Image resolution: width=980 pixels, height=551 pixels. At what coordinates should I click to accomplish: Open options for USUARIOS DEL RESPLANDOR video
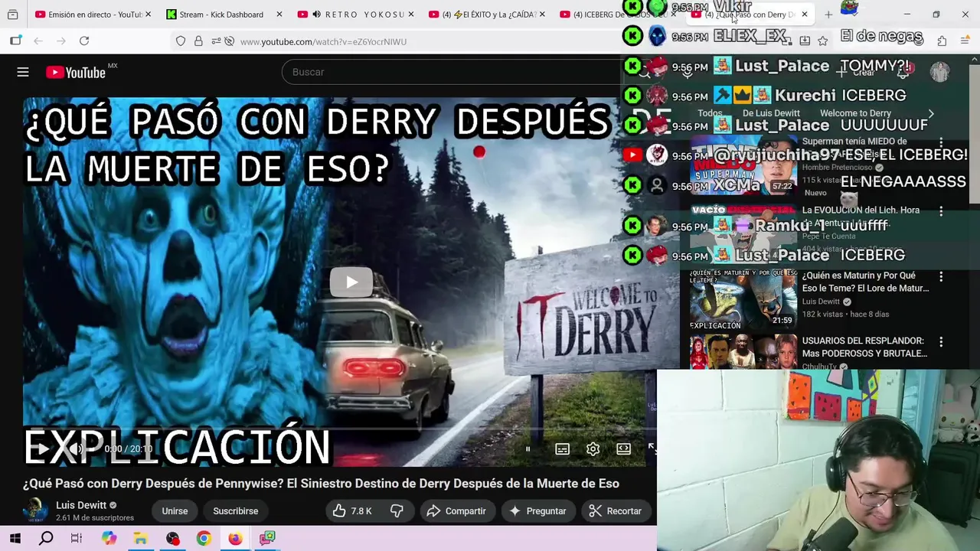point(941,342)
